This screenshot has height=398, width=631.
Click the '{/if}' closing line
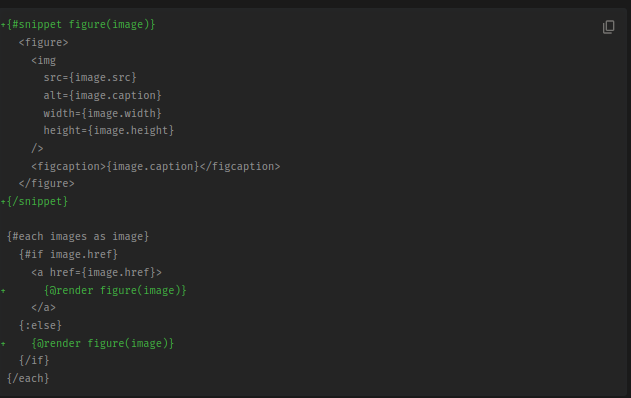click(34, 360)
